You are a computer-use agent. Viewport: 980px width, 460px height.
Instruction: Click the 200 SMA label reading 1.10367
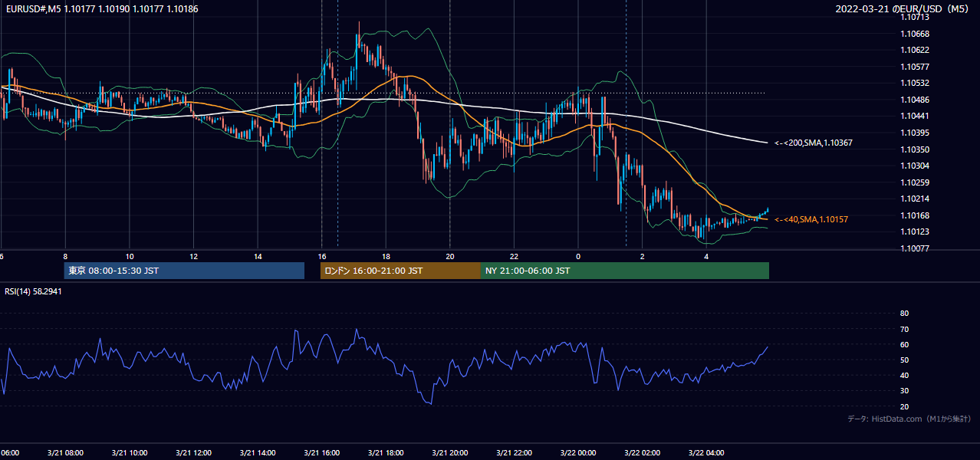pos(814,143)
